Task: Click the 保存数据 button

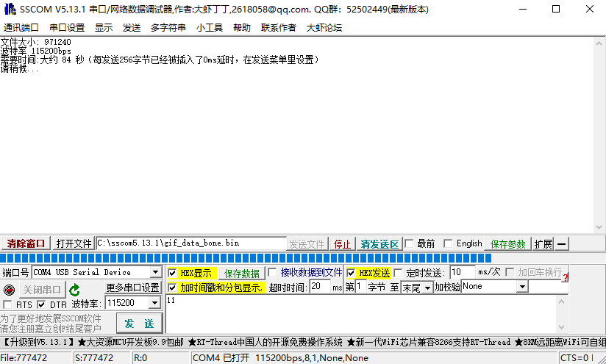Action: tap(242, 274)
